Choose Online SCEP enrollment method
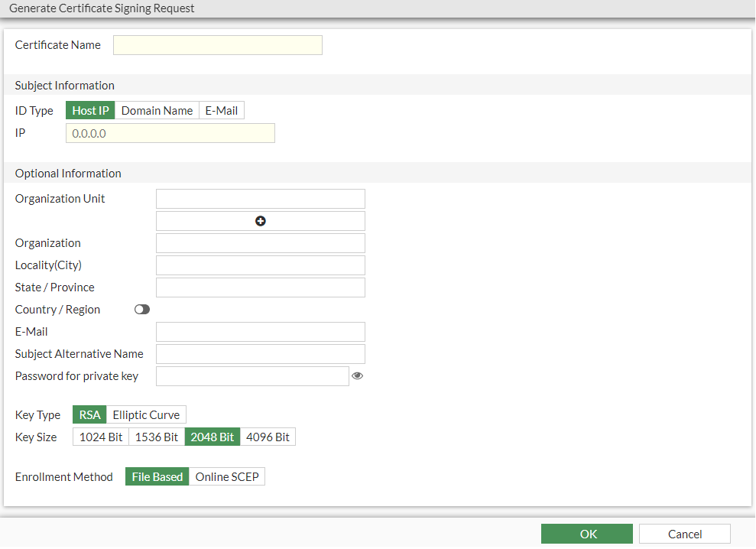The height and width of the screenshot is (549, 756). coord(226,476)
